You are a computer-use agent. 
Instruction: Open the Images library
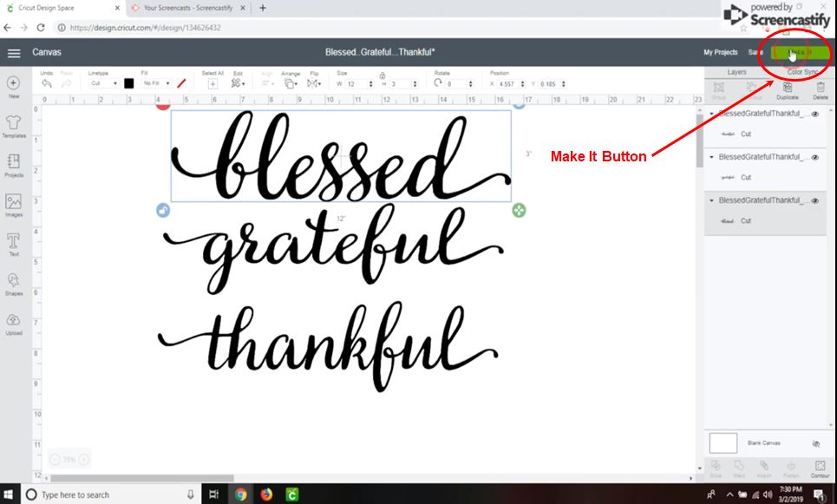coord(13,202)
